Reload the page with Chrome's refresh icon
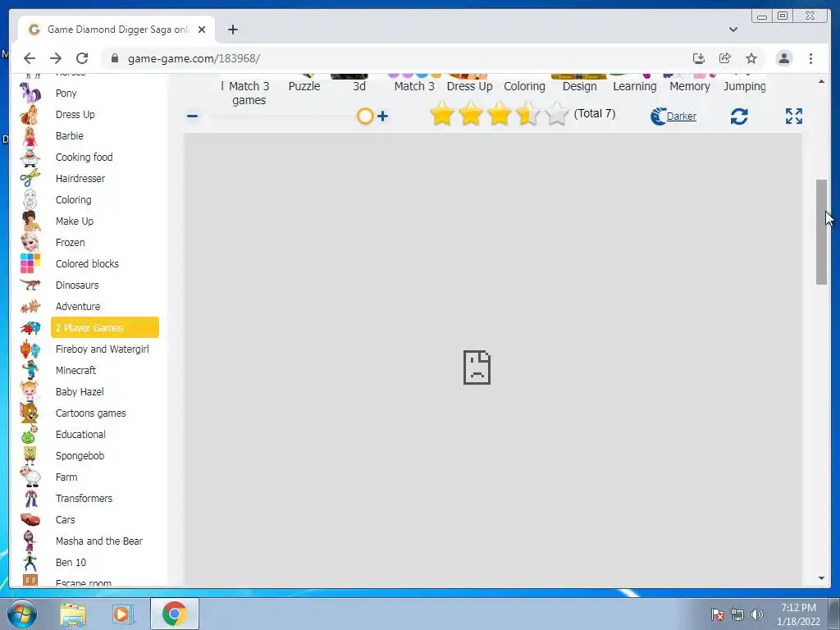840x630 pixels. pos(82,58)
